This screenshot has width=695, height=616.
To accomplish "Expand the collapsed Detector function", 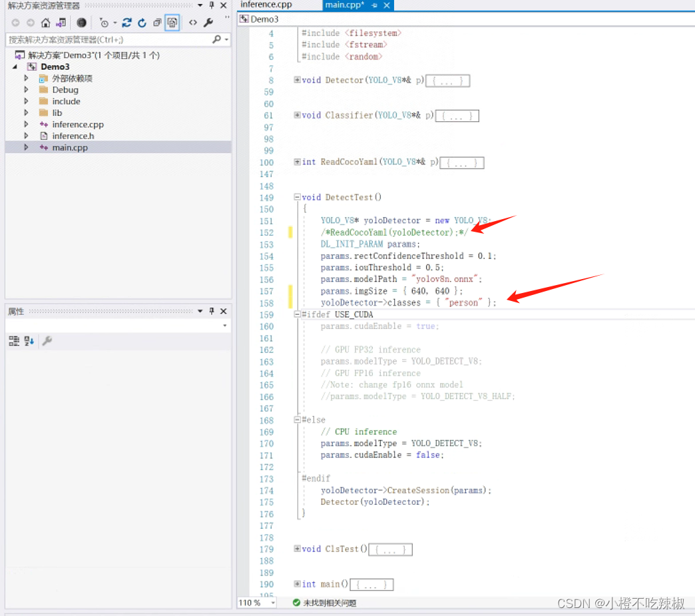I will (x=297, y=80).
